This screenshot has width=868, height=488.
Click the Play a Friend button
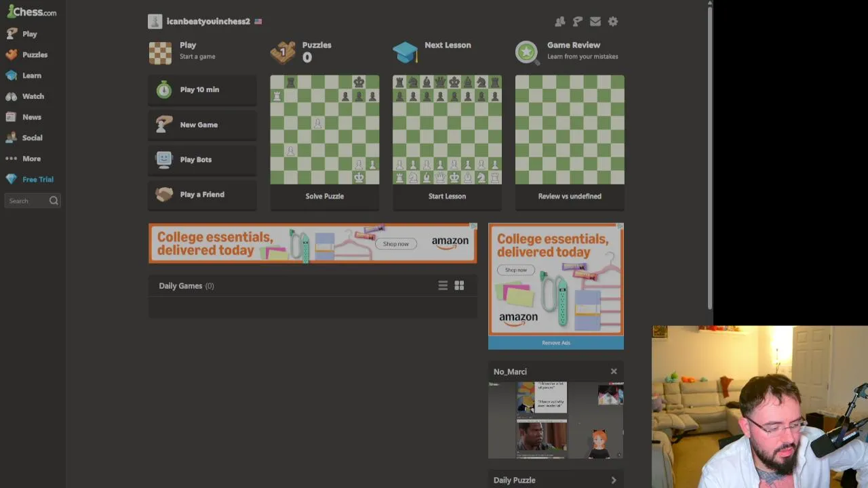(x=202, y=195)
